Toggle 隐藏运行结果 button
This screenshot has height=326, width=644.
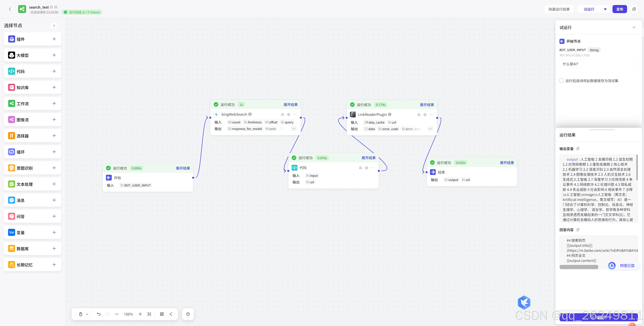[x=559, y=9]
